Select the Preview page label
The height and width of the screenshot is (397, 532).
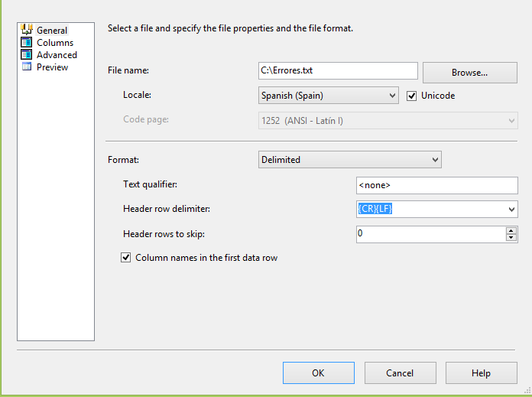tap(52, 67)
